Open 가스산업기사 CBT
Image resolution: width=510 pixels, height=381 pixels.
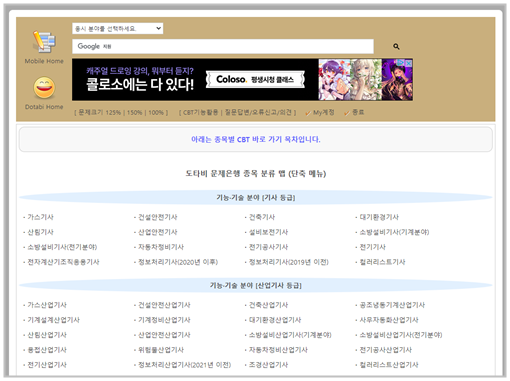coord(47,305)
